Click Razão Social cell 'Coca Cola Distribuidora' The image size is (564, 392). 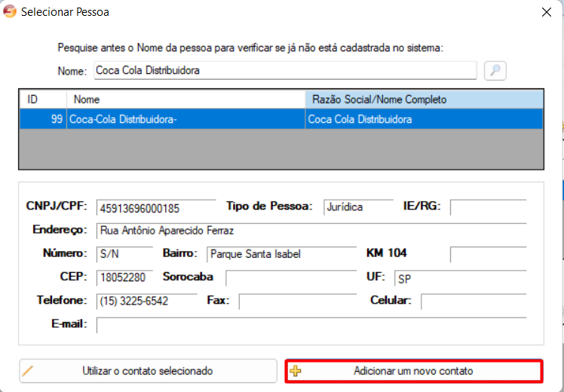(424, 119)
